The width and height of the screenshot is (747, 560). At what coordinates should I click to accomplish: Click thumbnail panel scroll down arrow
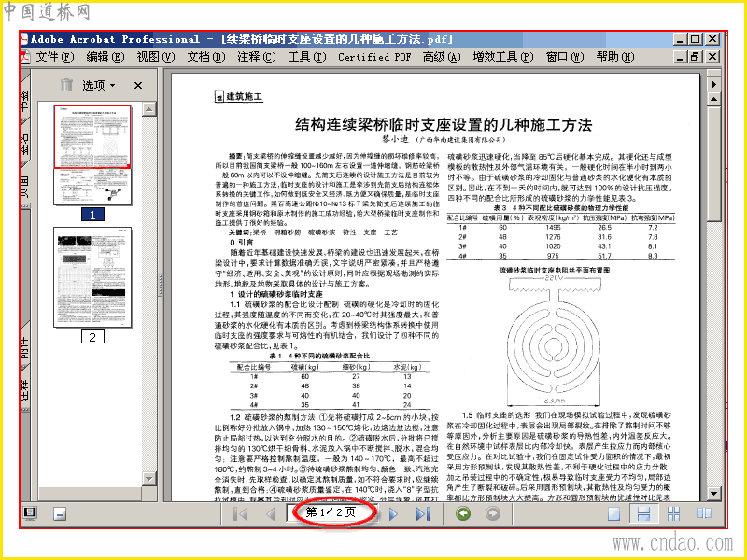coord(149,479)
